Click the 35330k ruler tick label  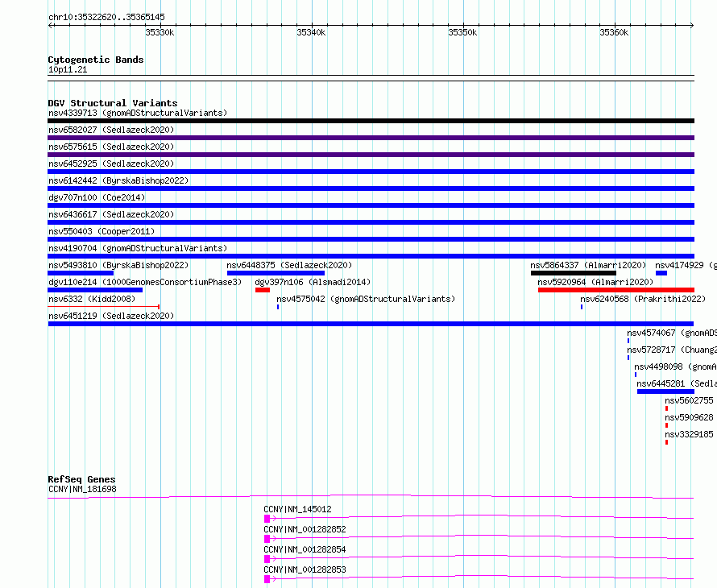pos(160,32)
